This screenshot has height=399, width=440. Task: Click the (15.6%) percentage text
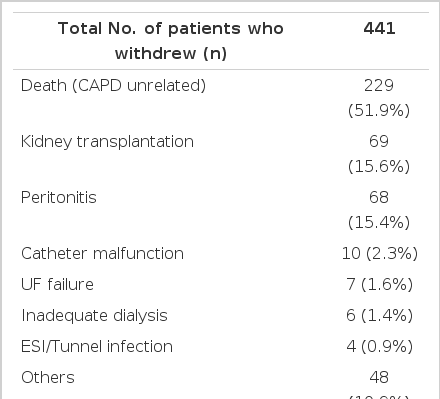379,166
